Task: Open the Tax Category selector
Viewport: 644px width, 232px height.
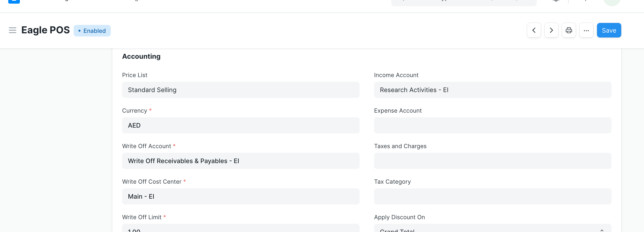Action: point(492,196)
